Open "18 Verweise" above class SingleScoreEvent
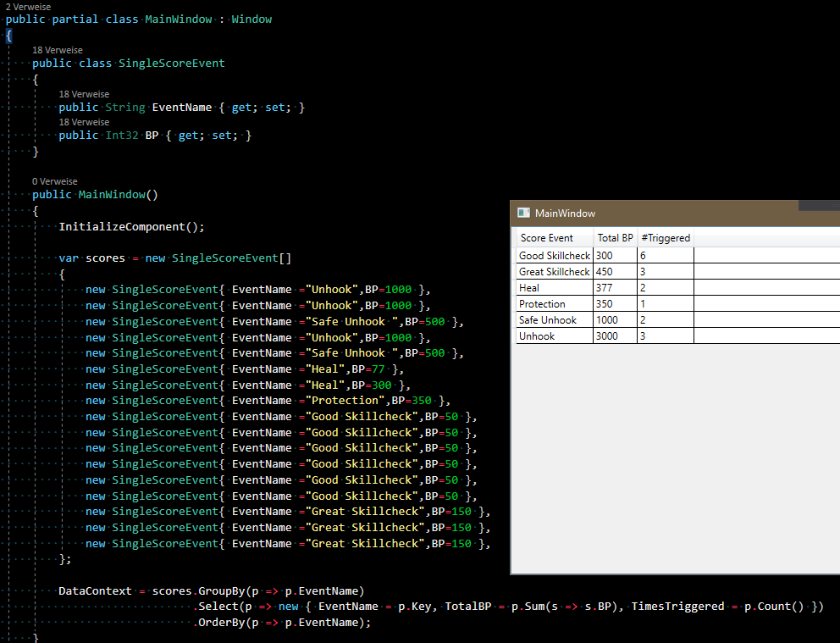The image size is (840, 643). coord(57,50)
